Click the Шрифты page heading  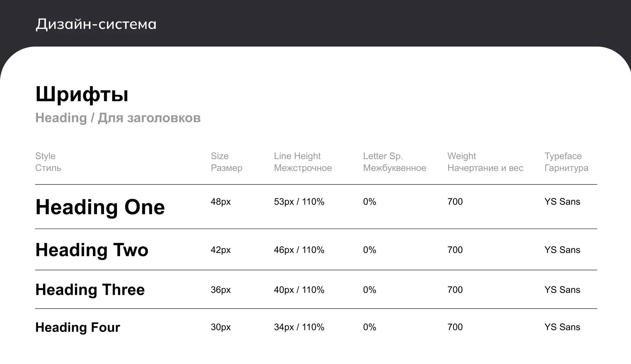pyautogui.click(x=82, y=95)
